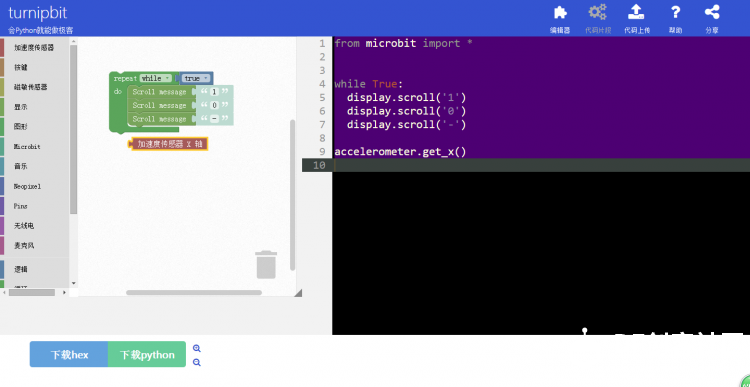Viewport: 750px width, 387px height.
Task: Zoom out with the minus magnifier icon
Action: coord(197,363)
